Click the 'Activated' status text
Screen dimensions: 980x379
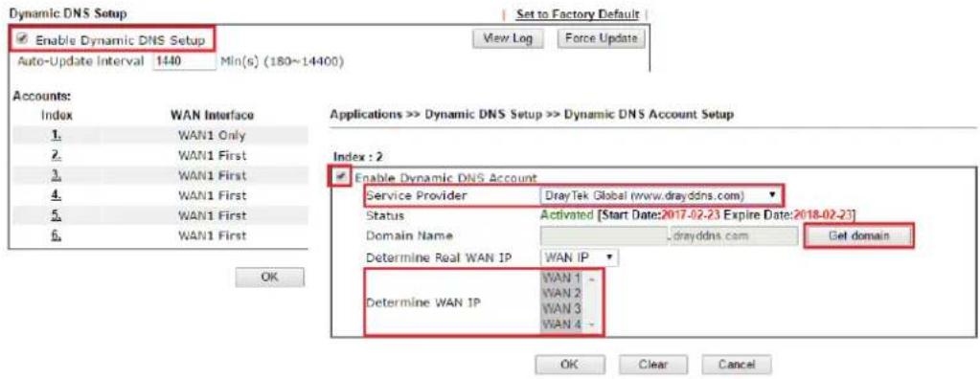566,215
